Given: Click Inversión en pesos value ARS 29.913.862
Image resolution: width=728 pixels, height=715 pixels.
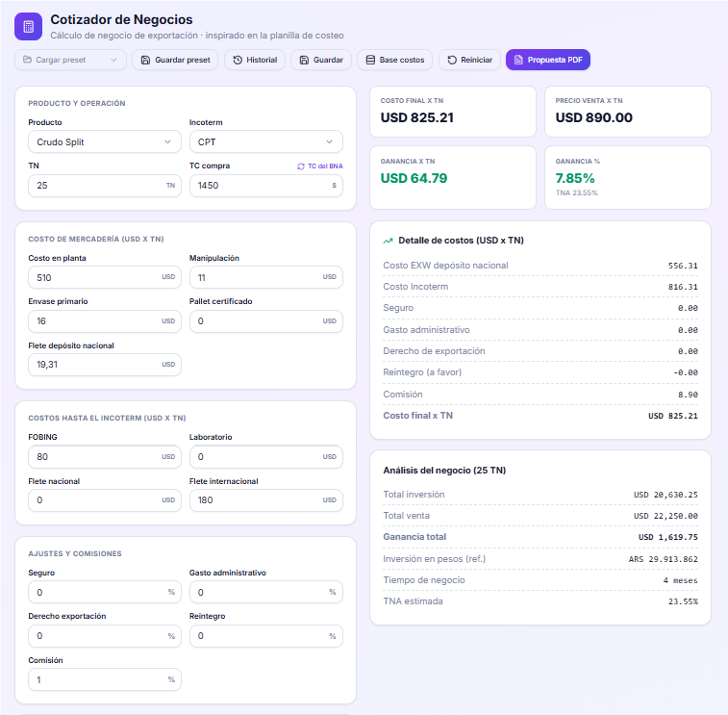Looking at the screenshot, I should coord(663,559).
